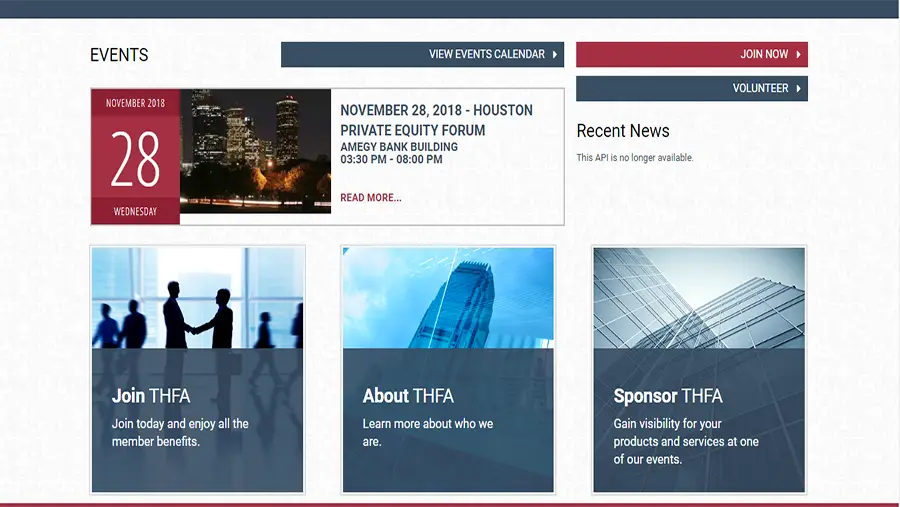The image size is (900, 507).
Task: Click the NOVEMBER 2018 label on badge
Action: tap(135, 103)
